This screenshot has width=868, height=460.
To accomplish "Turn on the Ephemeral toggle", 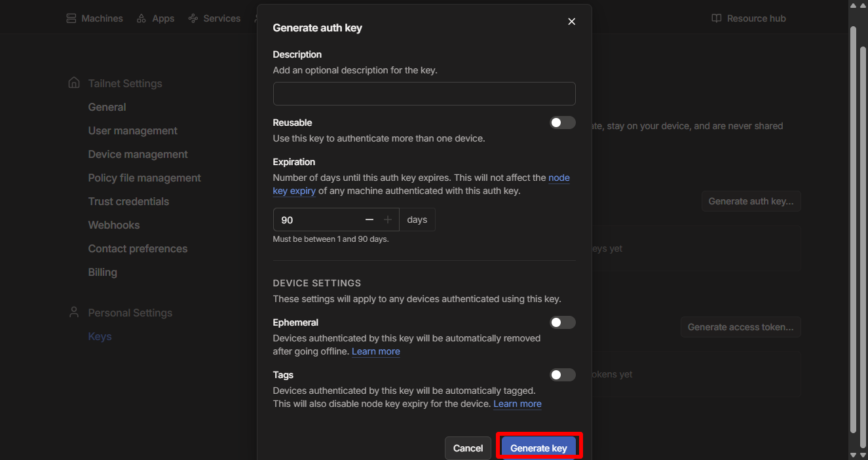I will [x=562, y=322].
